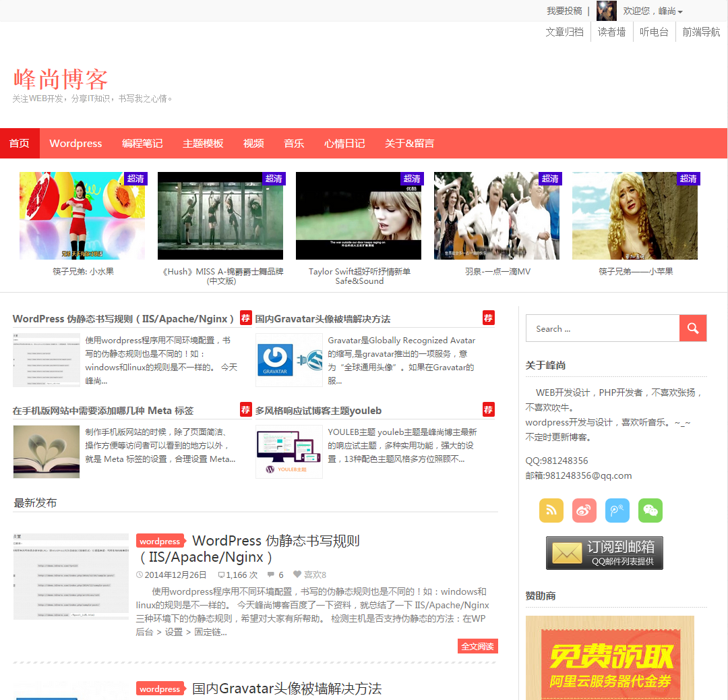Click the 阿里云 免费领取 sponsor banner
The image size is (728, 700).
coord(609,658)
